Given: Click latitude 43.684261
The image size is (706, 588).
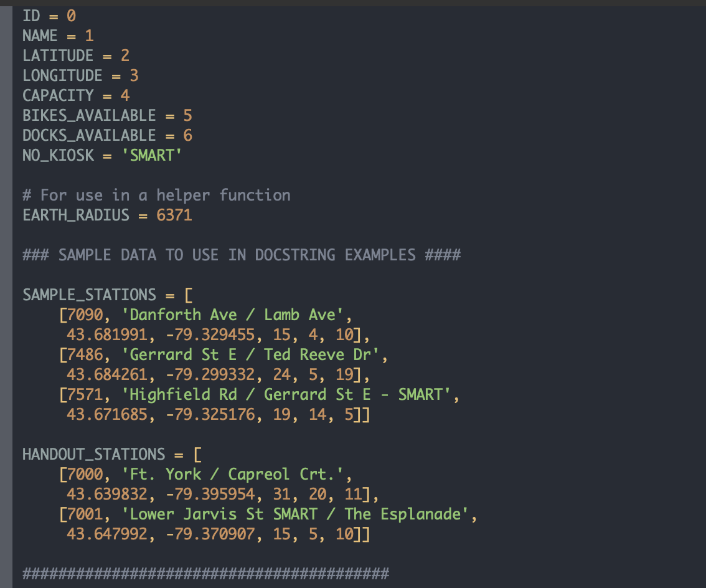Looking at the screenshot, I should coord(107,374).
